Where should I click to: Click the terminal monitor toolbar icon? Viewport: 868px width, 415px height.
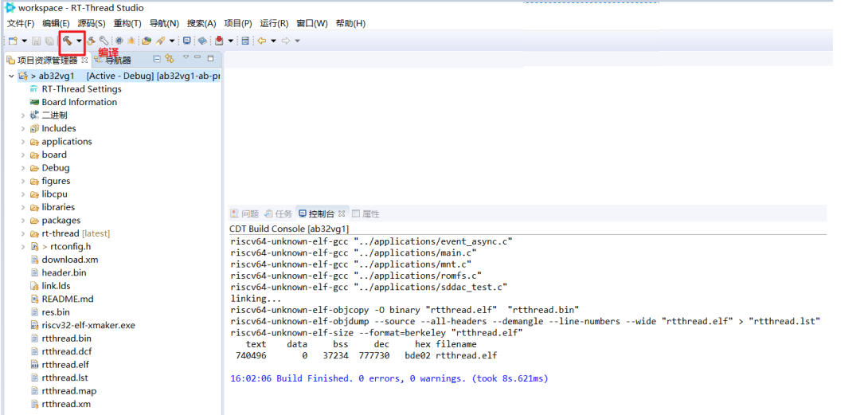(187, 41)
